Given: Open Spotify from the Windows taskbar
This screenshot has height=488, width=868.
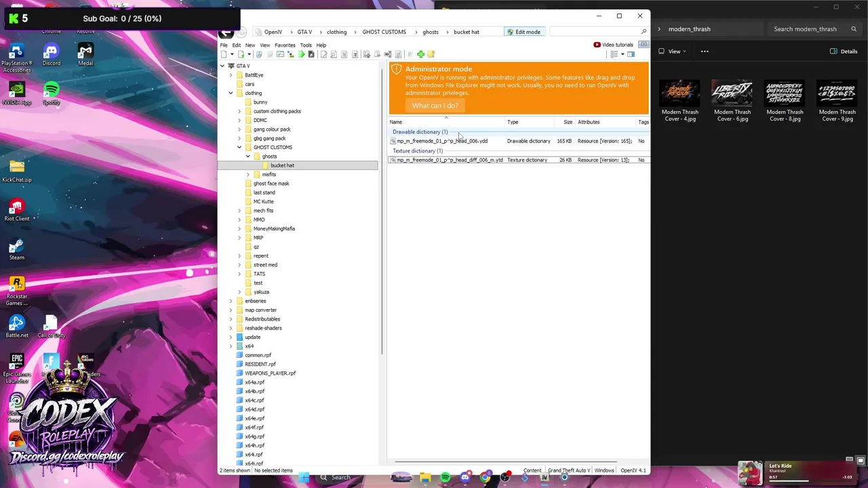Looking at the screenshot, I should point(445,477).
